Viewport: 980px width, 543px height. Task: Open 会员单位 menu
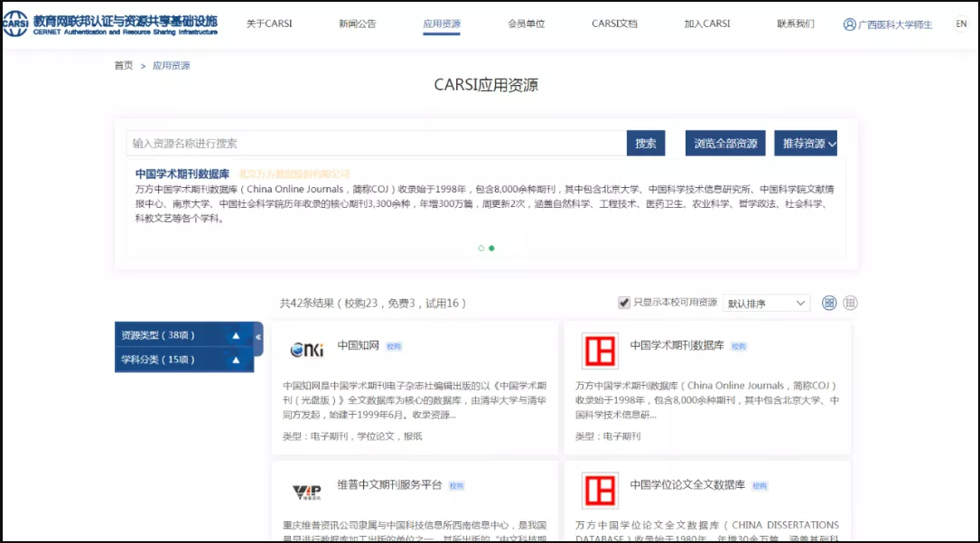click(527, 23)
